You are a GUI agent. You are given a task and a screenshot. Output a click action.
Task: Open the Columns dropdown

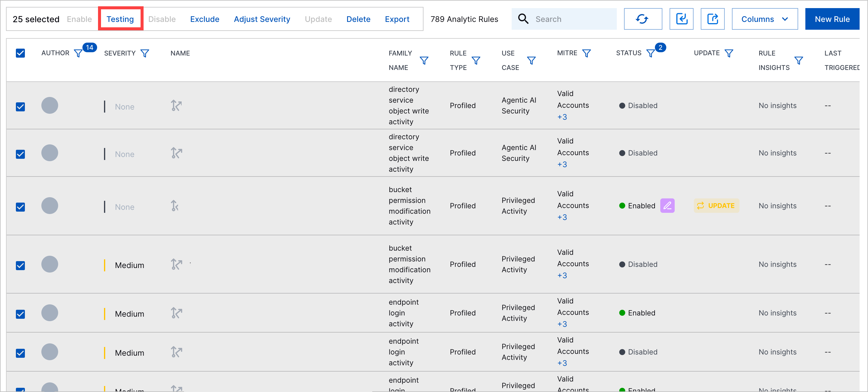(765, 19)
